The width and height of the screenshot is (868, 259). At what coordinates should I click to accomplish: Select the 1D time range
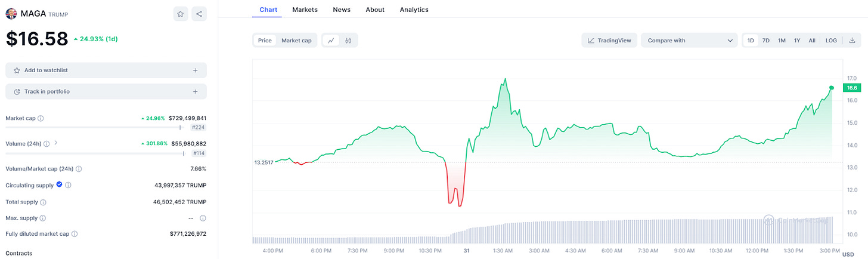coord(751,41)
